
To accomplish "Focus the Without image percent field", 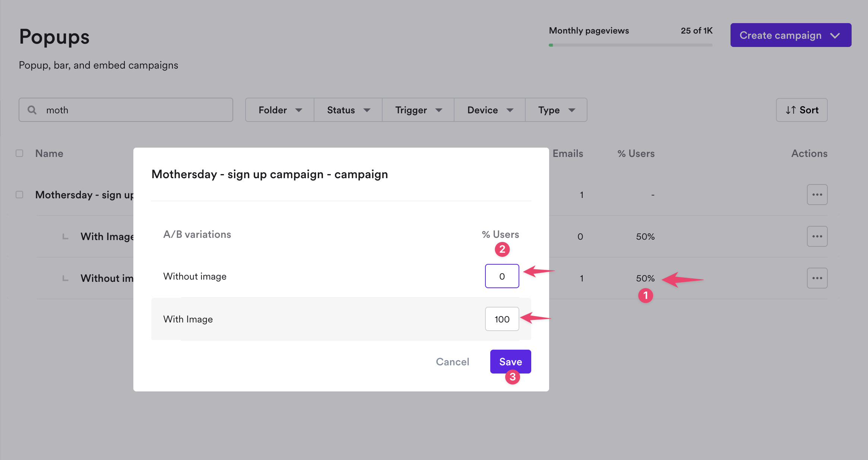I will [502, 276].
